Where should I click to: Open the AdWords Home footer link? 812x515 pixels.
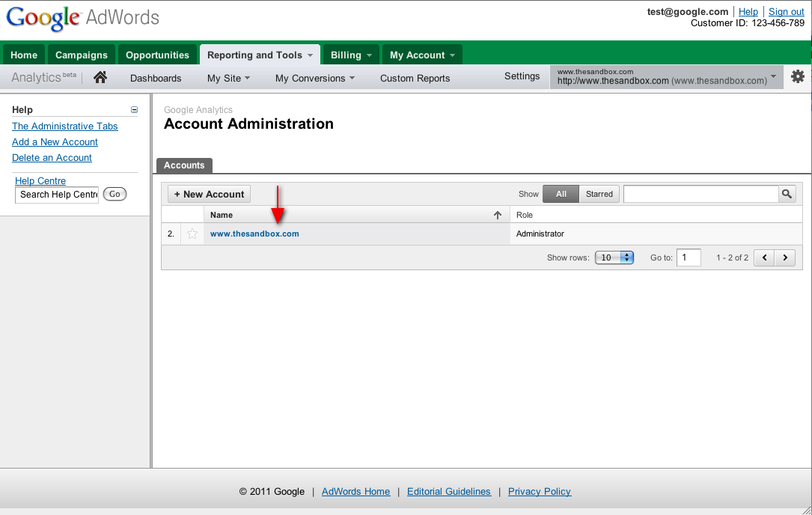click(355, 492)
